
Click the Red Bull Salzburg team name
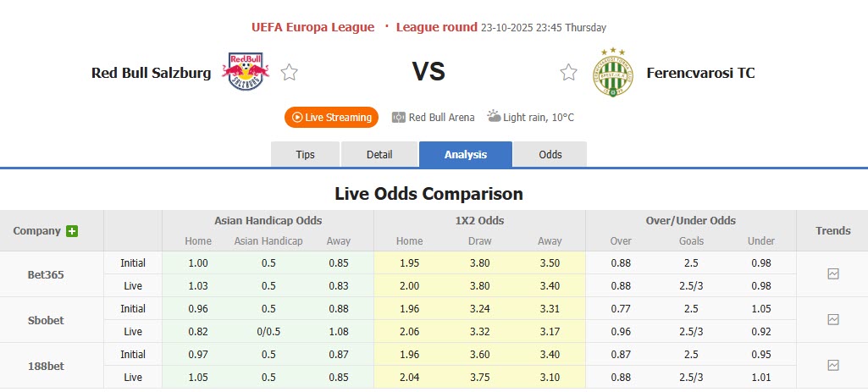point(152,73)
